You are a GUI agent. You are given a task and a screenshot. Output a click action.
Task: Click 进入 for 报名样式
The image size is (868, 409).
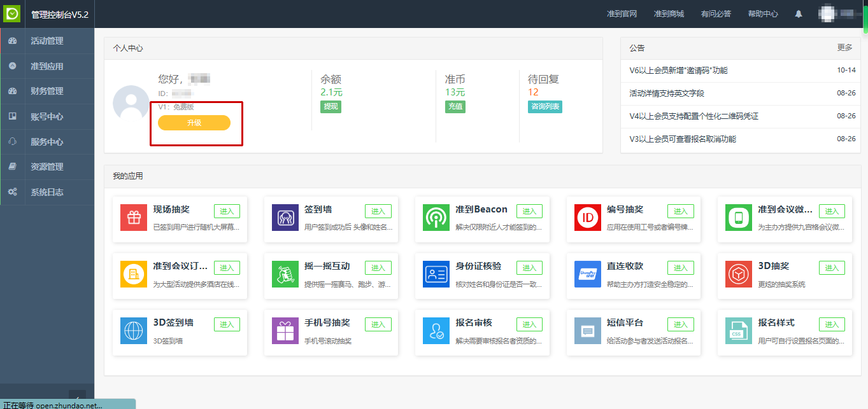pyautogui.click(x=832, y=324)
